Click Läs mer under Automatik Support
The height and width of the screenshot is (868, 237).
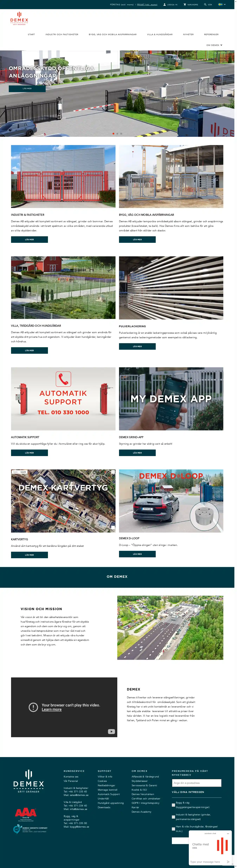[29, 453]
